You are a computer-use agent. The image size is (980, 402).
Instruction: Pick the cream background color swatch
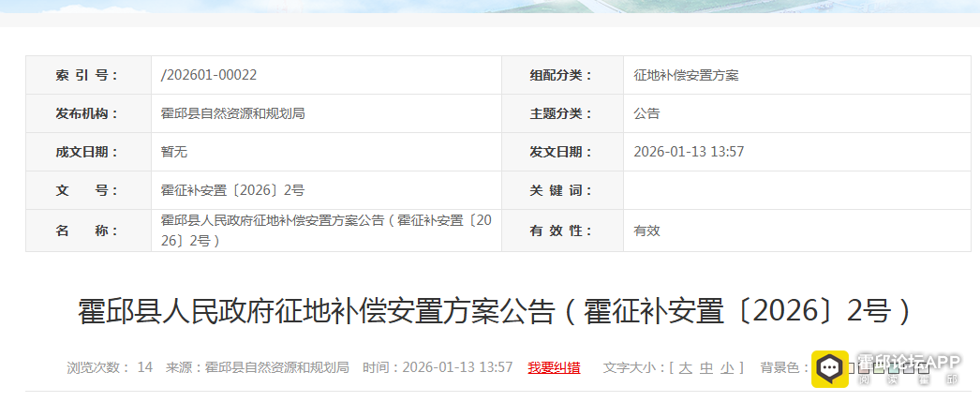coord(852,367)
